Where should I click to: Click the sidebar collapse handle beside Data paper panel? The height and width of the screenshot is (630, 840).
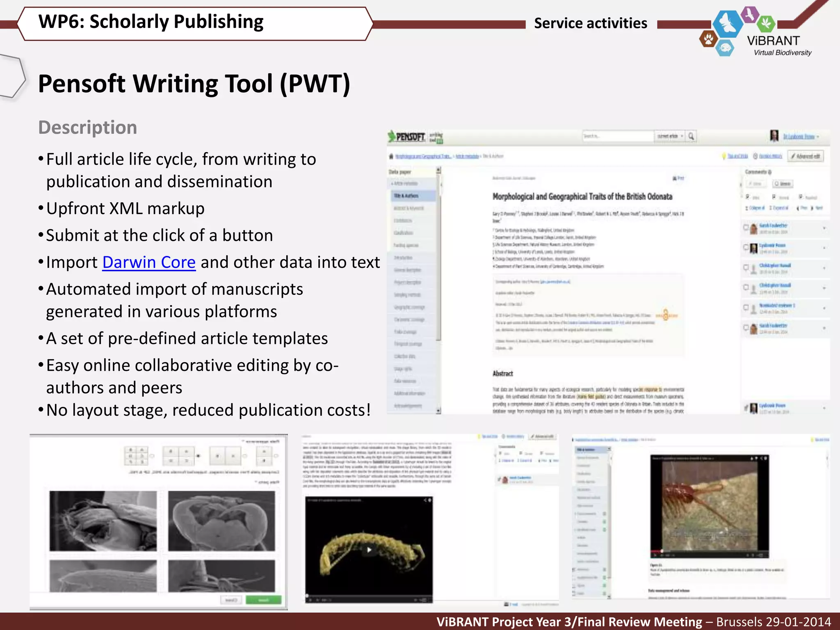441,185
